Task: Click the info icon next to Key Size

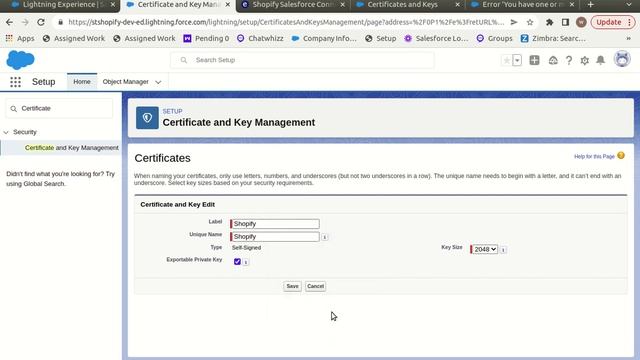Action: click(x=503, y=249)
